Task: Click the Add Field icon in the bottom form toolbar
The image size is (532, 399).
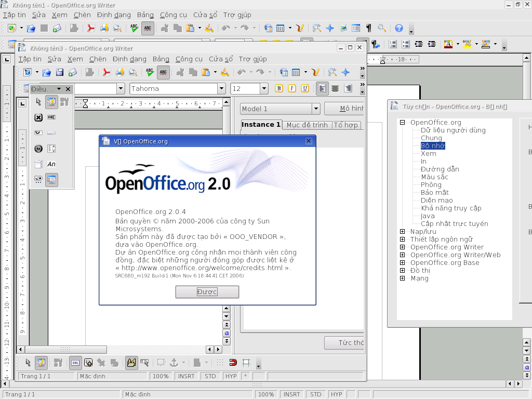Action: [88, 363]
